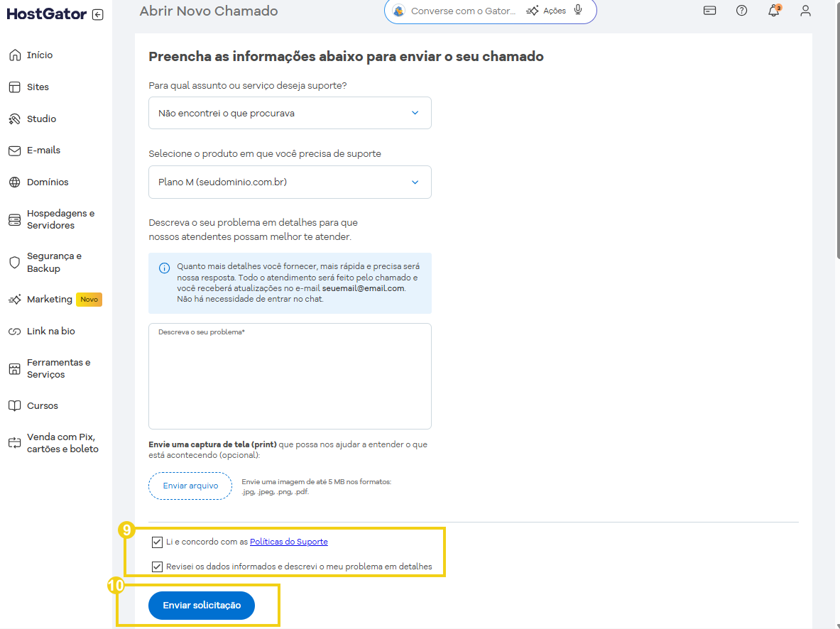The width and height of the screenshot is (840, 629).
Task: Toggle the 'Revisei os dados informados' checkbox
Action: [x=157, y=567]
